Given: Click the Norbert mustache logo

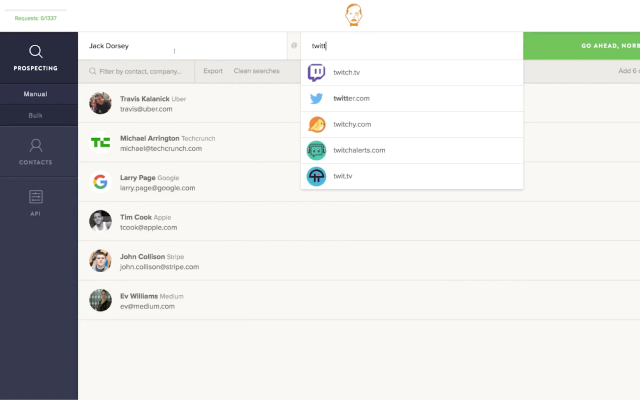Looking at the screenshot, I should pos(353,15).
